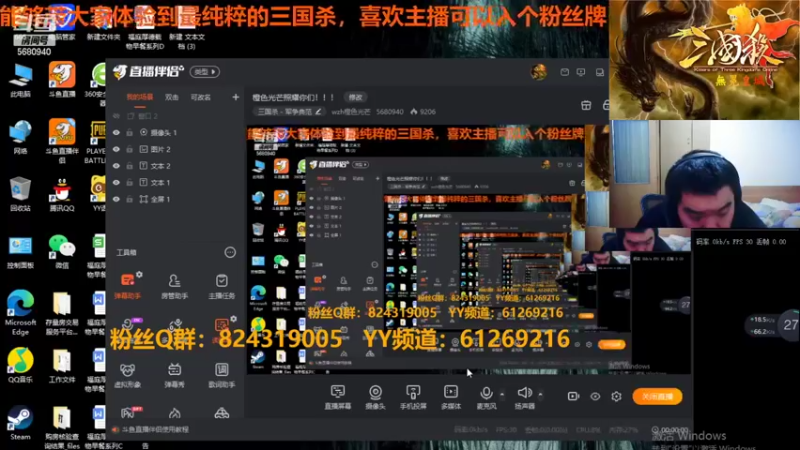Open the 弹幕秀 danmaku show tool
Screen dimensions: 800x450
174,375
